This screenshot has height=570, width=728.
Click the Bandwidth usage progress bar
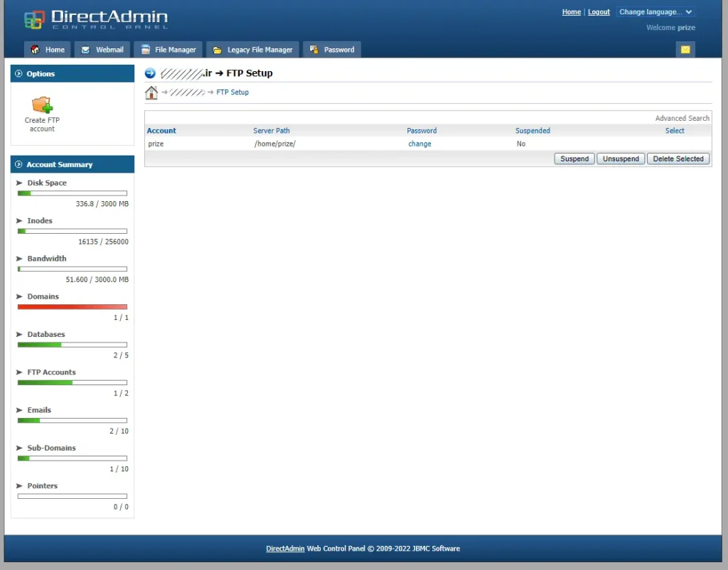pos(71,269)
